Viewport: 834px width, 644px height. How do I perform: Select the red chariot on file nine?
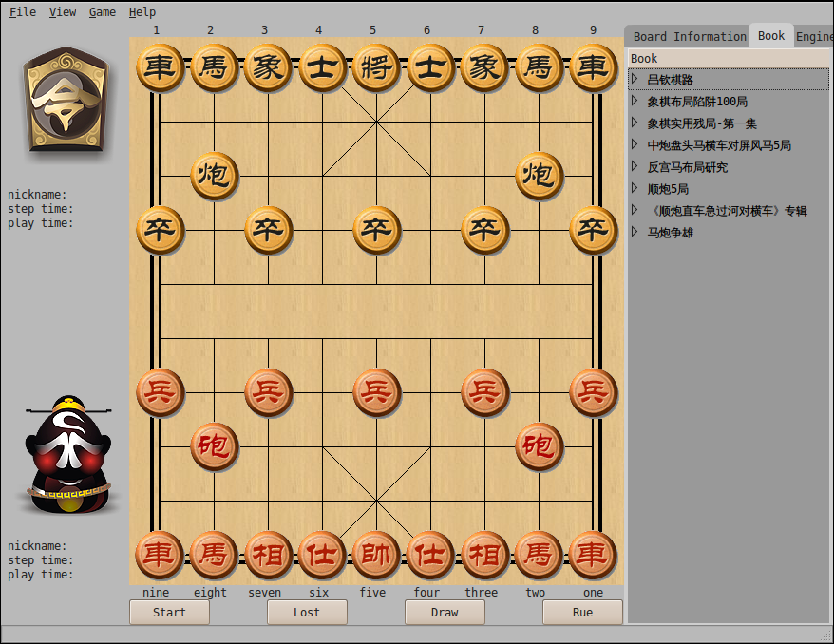click(160, 555)
